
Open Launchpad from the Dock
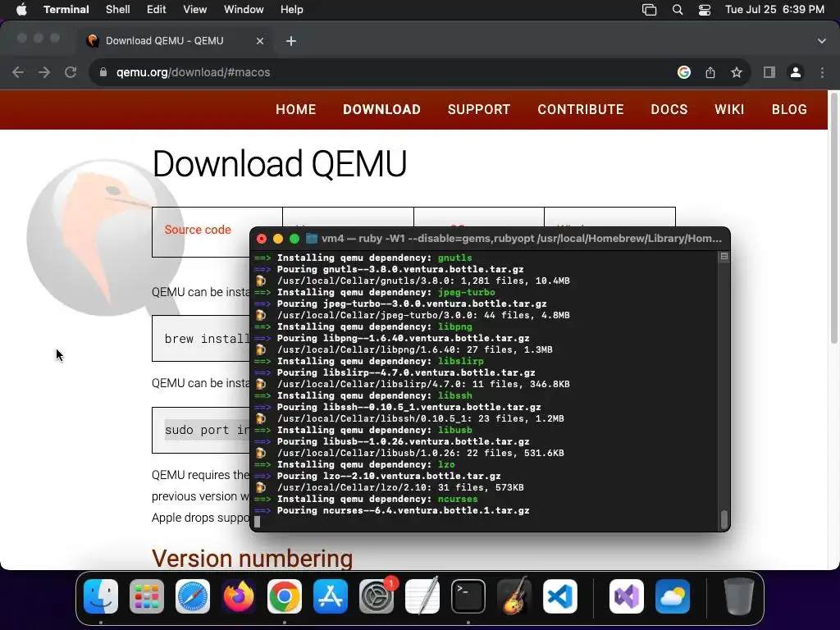point(147,596)
